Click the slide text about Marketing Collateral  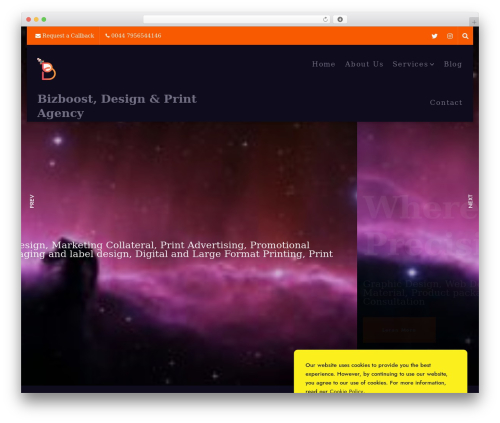[x=177, y=249]
